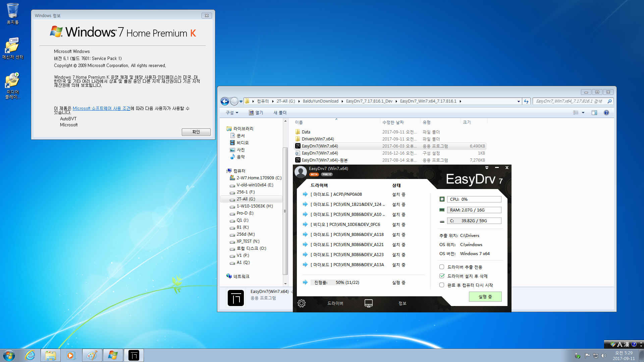
Task: Switch to '정보' tab in EasyDrv
Action: coord(402,303)
